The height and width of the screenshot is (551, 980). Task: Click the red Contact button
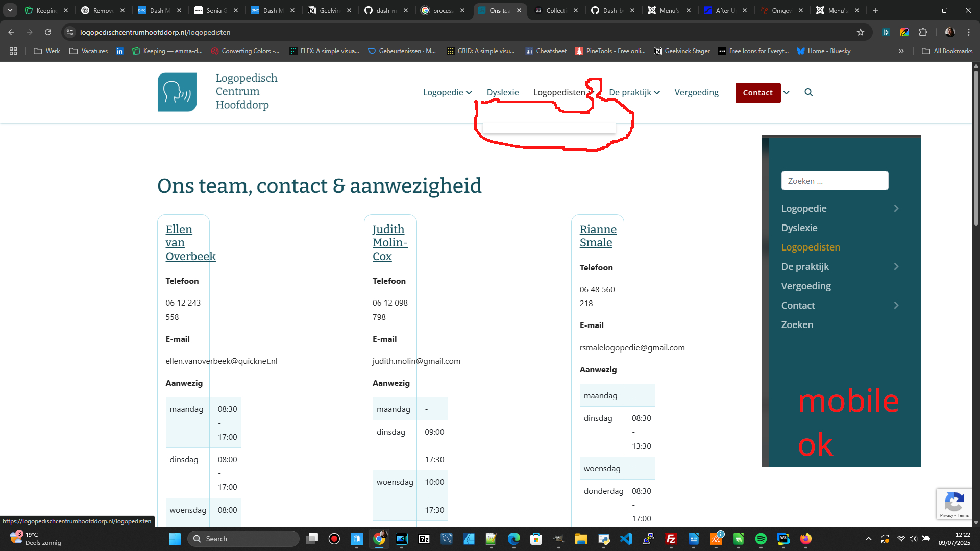[757, 93]
